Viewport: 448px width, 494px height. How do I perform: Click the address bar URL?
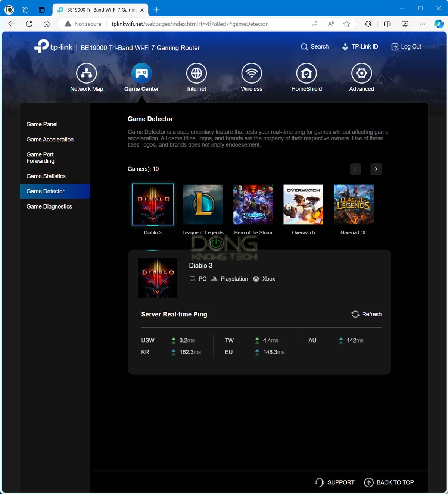[x=190, y=24]
